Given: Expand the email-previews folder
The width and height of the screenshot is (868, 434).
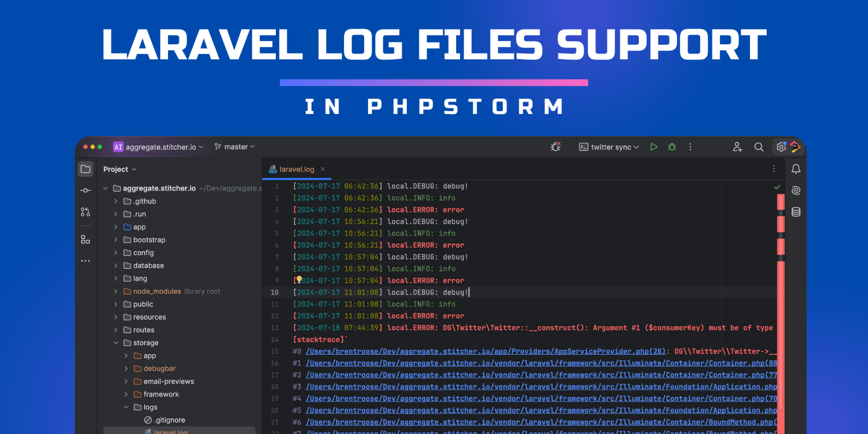Looking at the screenshot, I should point(126,382).
